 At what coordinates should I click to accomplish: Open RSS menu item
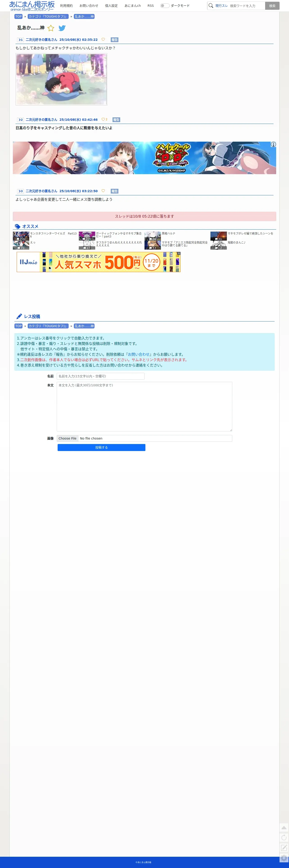click(x=151, y=6)
